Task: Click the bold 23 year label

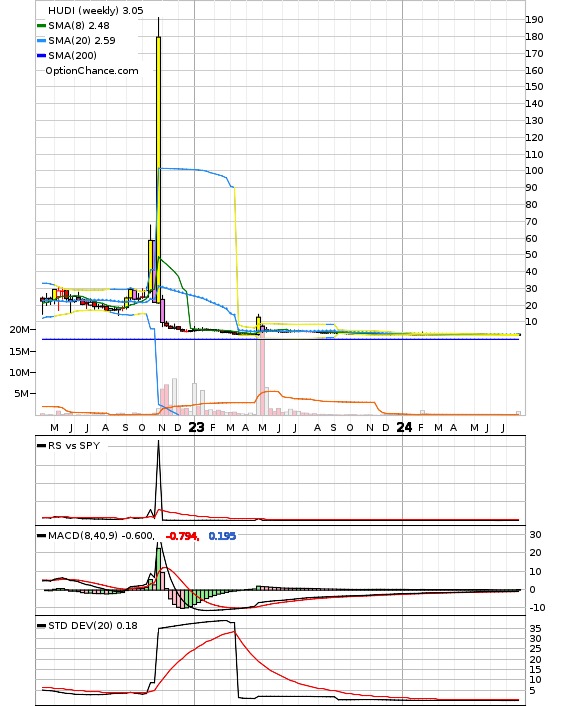Action: point(196,427)
